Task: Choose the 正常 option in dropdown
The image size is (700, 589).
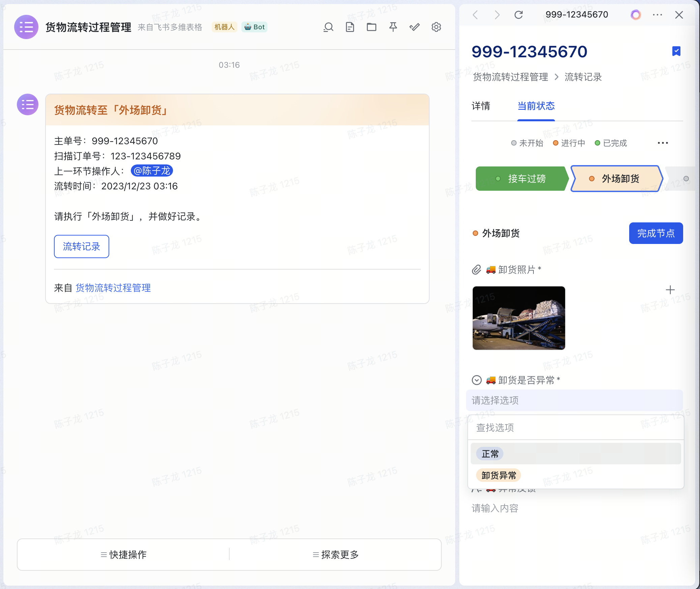Action: pos(490,454)
